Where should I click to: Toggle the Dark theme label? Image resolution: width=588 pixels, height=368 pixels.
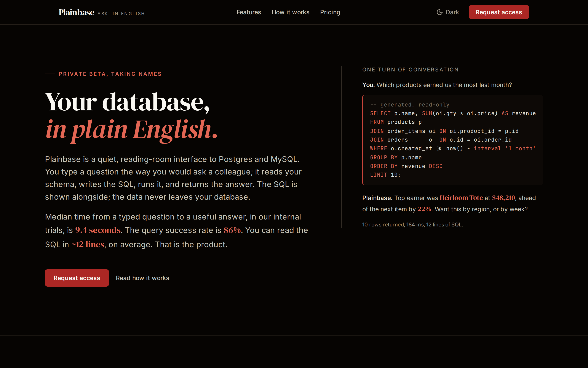452,12
